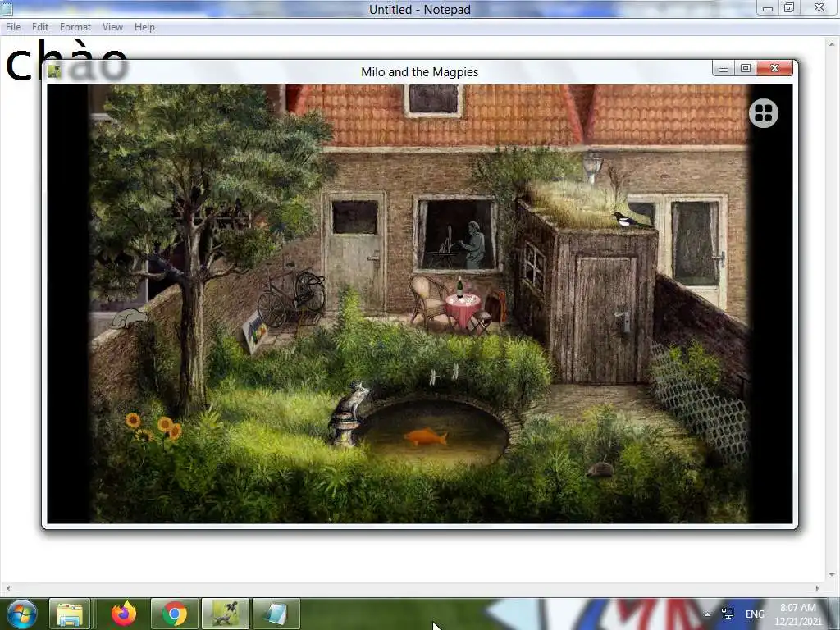840x630 pixels.
Task: Open the Format menu in Notepad
Action: coord(75,27)
